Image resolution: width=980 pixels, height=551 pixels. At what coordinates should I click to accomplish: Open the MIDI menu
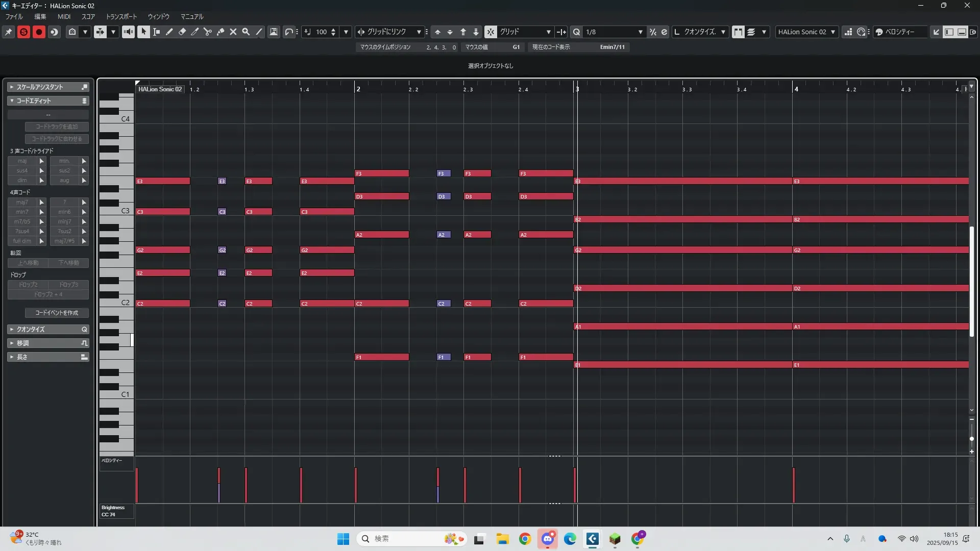(64, 16)
